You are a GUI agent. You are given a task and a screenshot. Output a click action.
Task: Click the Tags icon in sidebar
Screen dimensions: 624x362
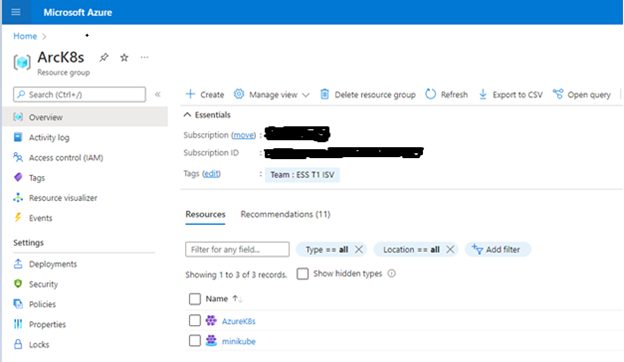(18, 177)
